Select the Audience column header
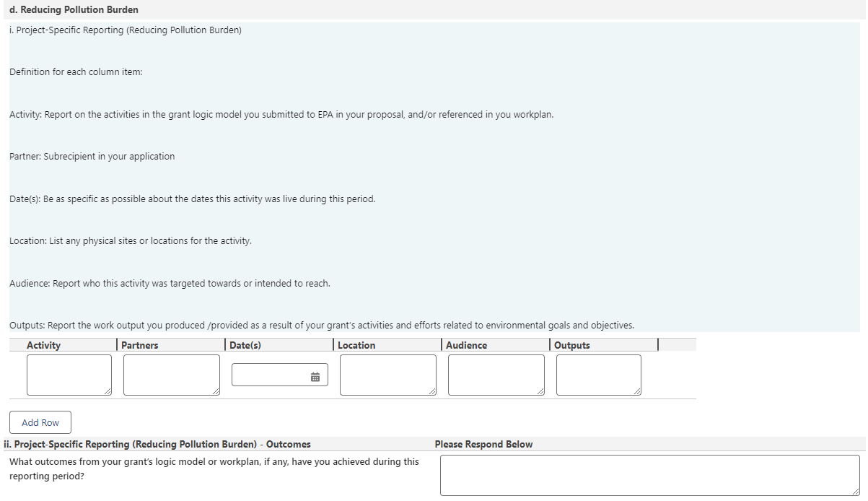 (x=466, y=345)
